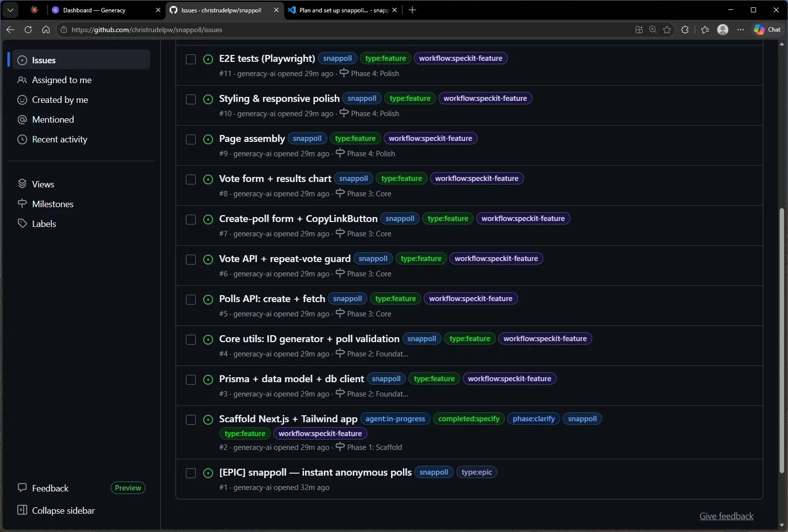
Task: Open Copilot Chat button
Action: [x=767, y=30]
